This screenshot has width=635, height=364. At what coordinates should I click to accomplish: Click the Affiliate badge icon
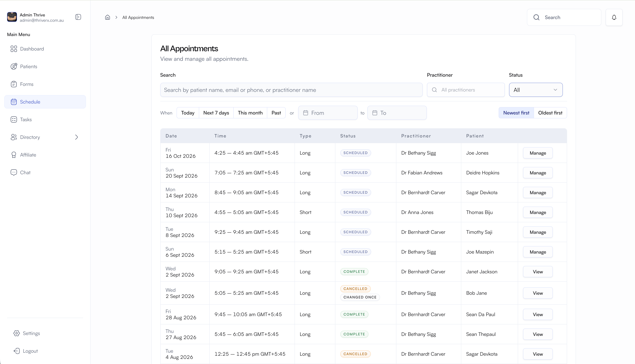tap(14, 155)
